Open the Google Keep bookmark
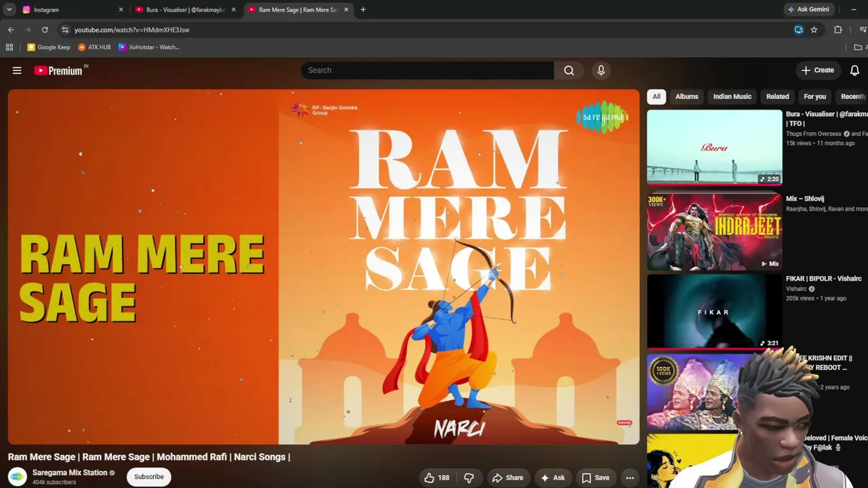868x488 pixels. coord(49,47)
